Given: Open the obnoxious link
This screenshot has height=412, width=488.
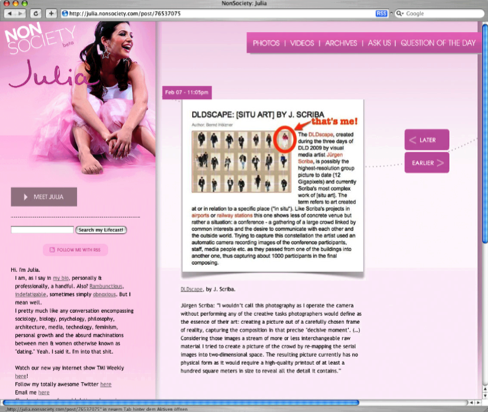Looking at the screenshot, I should coord(104,294).
